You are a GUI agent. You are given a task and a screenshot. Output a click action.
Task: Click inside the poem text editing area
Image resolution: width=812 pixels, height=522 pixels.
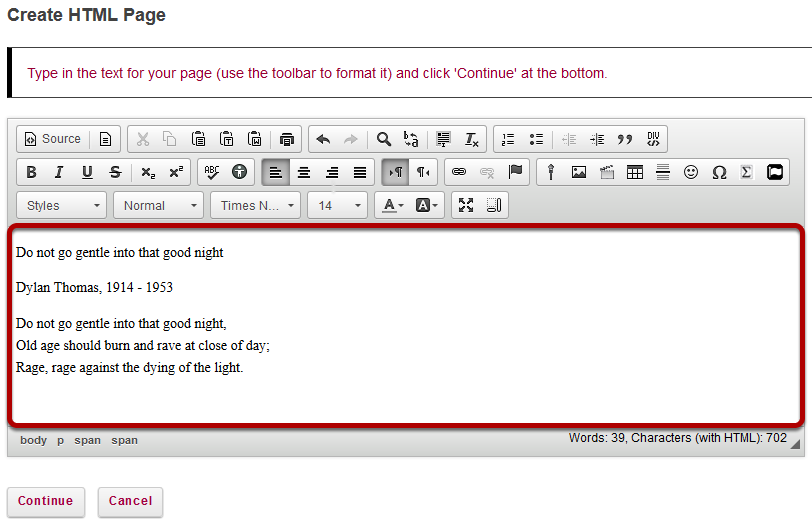click(406, 326)
